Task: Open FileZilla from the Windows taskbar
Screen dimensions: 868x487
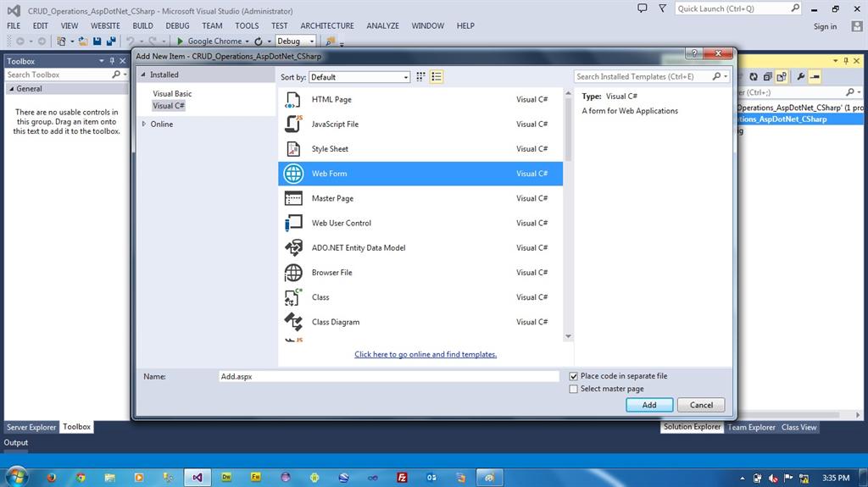Action: 403,477
